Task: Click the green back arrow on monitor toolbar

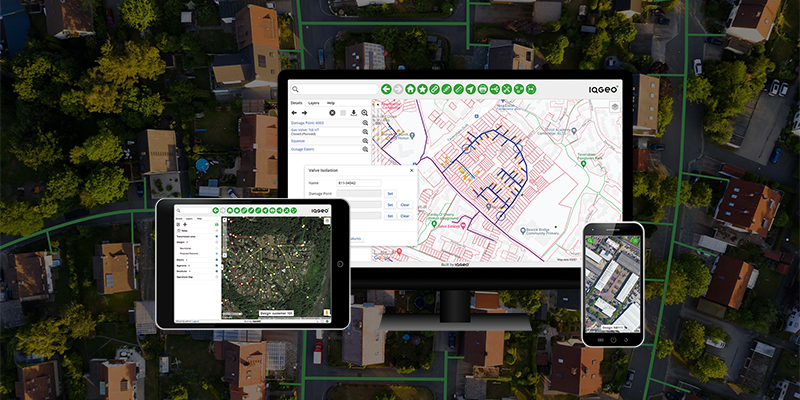Action: [x=386, y=89]
